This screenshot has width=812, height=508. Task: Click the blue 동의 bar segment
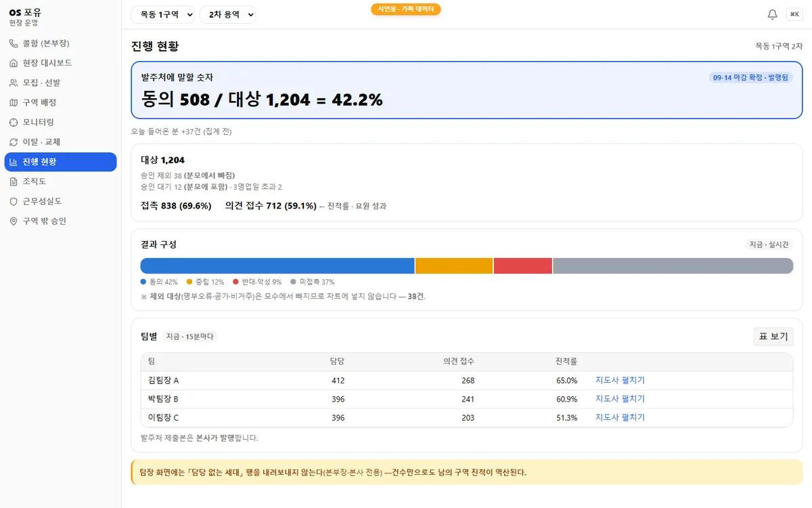(277, 266)
